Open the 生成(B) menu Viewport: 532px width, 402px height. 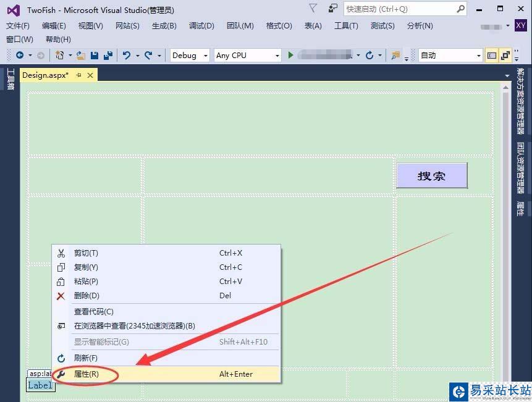tap(164, 26)
